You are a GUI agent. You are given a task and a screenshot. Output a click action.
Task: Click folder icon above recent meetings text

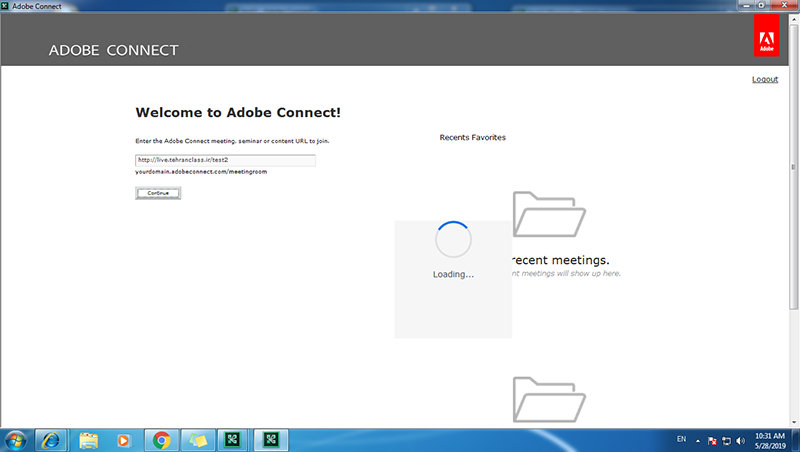(549, 213)
